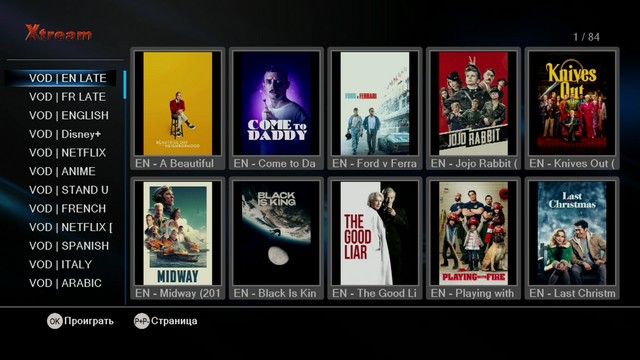Select the Last Christmas poster
The height and width of the screenshot is (360, 640).
572,233
